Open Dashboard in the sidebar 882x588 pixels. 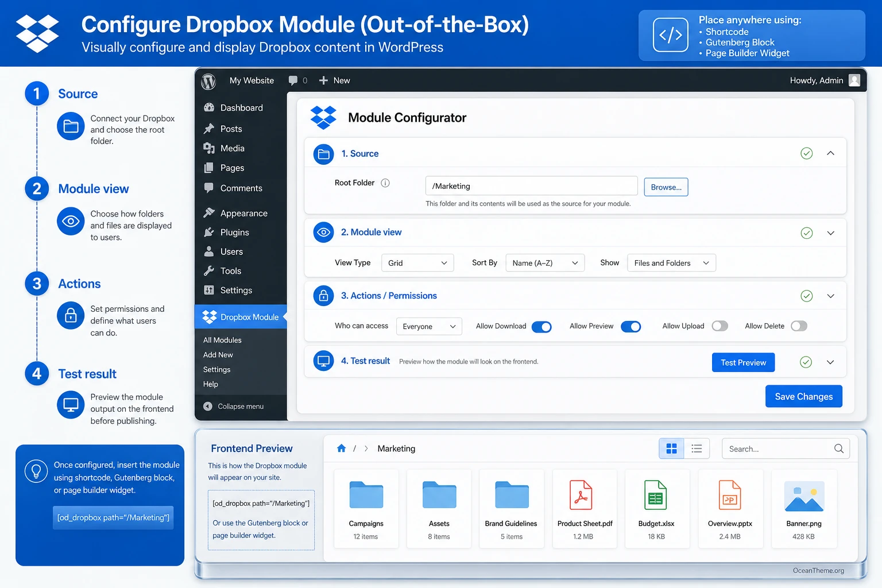pyautogui.click(x=241, y=107)
